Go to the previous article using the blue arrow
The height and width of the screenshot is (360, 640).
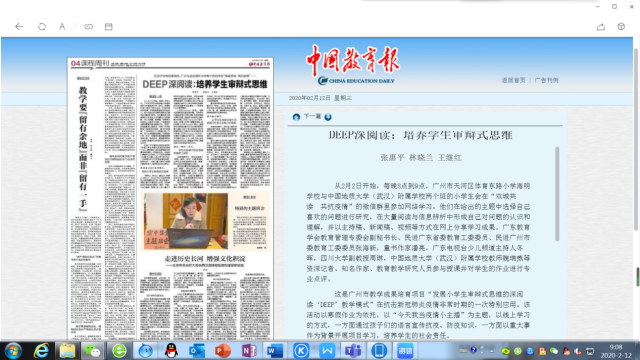pos(296,117)
